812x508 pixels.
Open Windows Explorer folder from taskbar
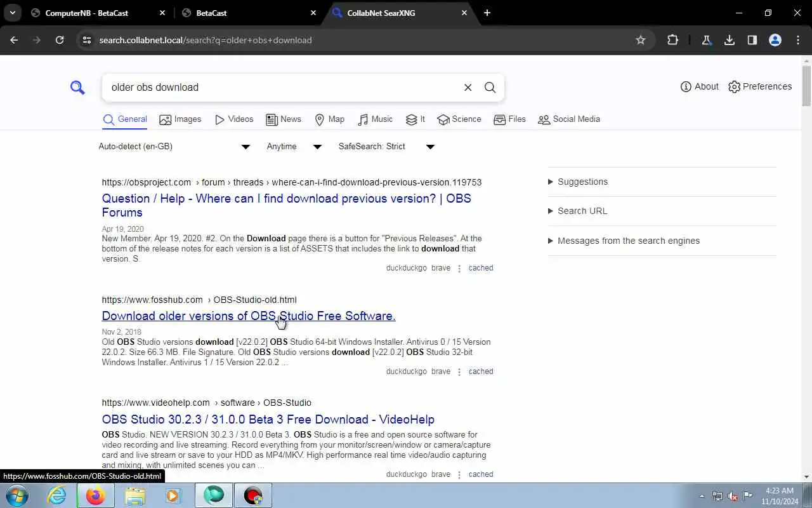(x=135, y=495)
